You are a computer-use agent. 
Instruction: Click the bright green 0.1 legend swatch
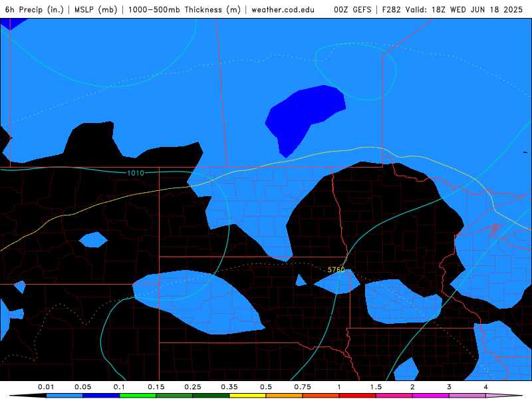point(138,396)
